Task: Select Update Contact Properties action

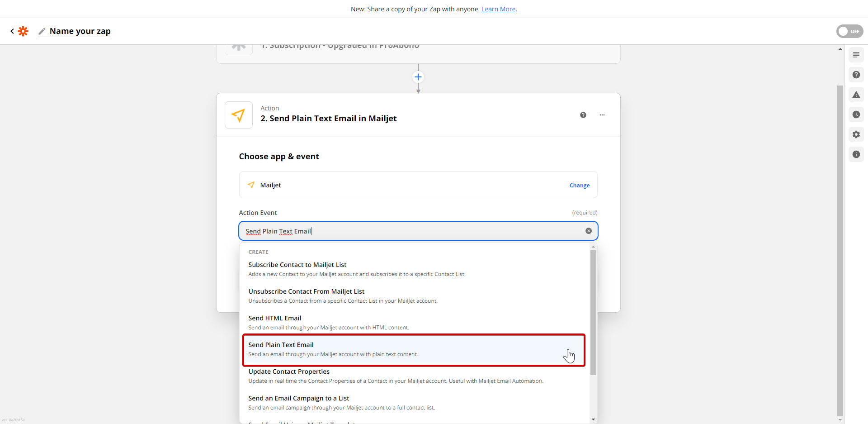Action: point(414,376)
